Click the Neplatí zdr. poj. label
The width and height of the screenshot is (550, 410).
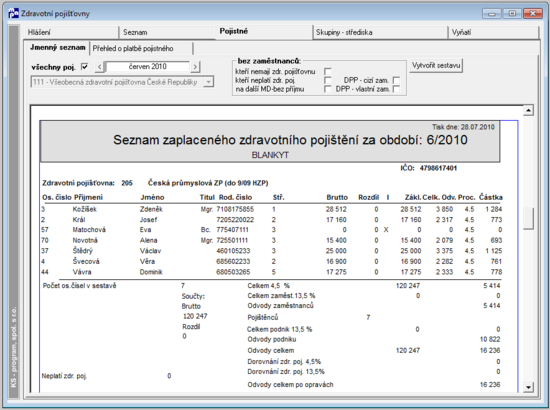pos(64,376)
